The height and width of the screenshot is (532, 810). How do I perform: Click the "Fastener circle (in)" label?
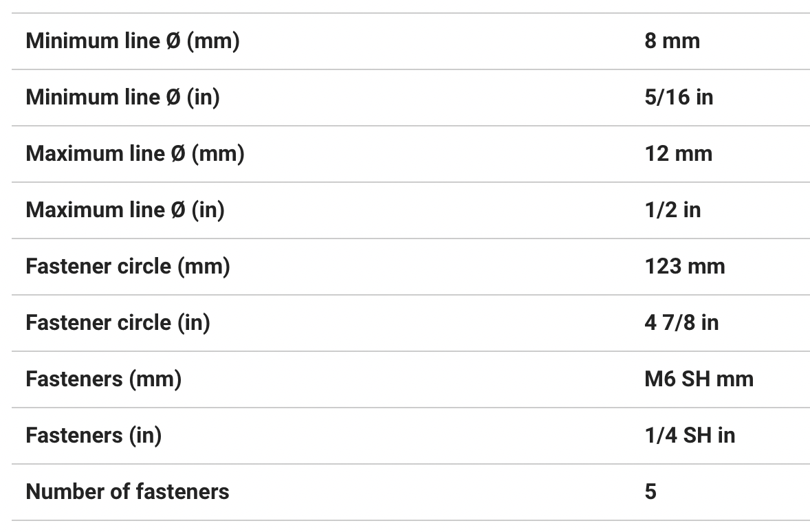click(x=118, y=323)
